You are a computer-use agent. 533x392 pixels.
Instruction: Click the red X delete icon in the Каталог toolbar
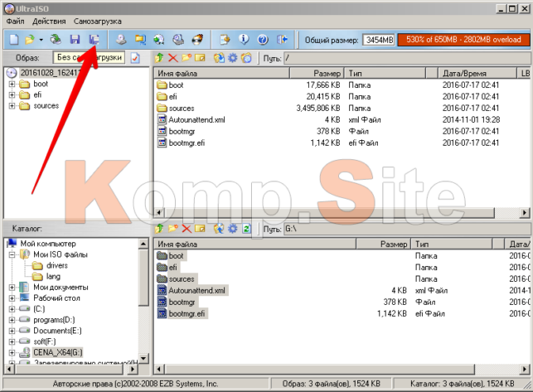[187, 229]
